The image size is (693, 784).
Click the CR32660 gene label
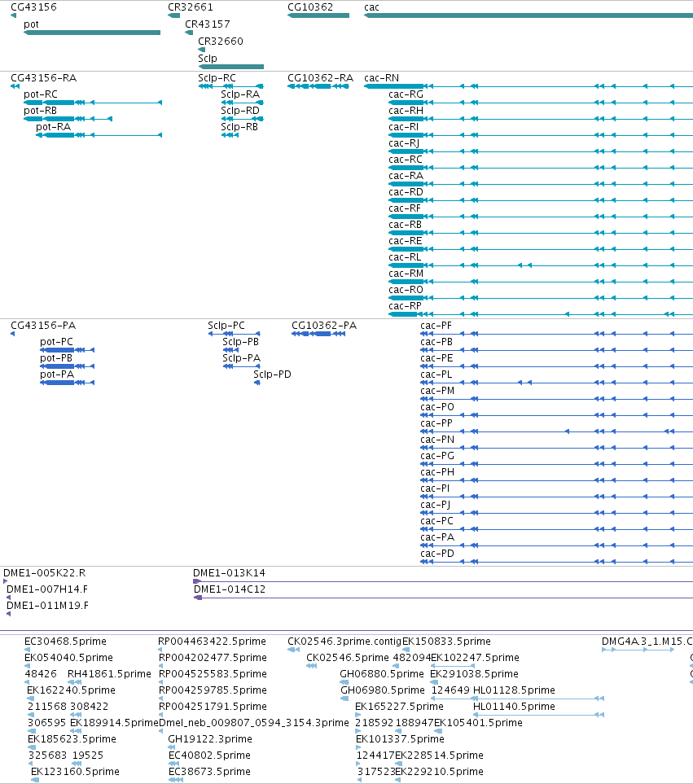point(221,41)
